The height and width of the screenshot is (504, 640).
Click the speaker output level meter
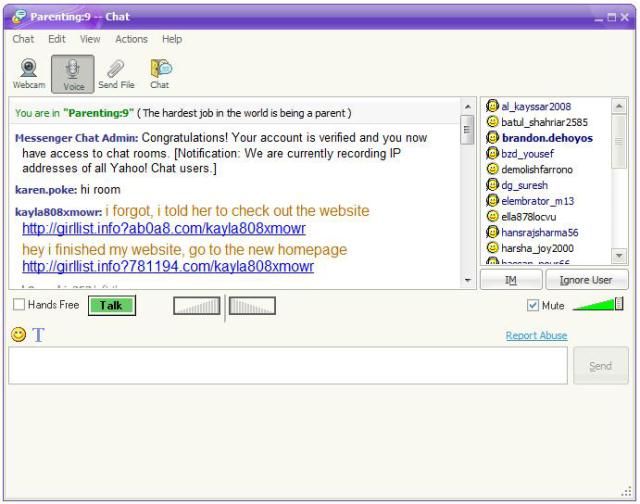coord(252,306)
